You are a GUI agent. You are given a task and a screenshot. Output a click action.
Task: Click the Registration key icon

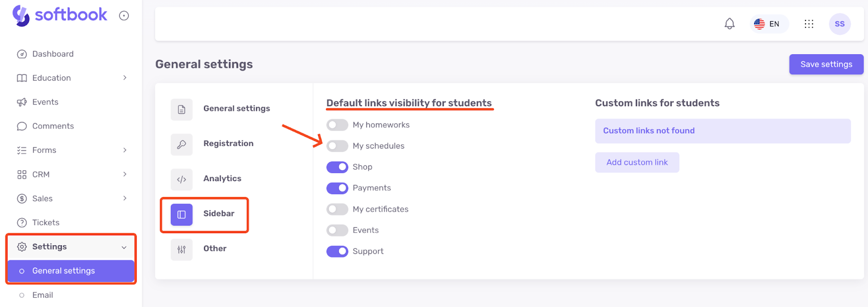point(182,144)
